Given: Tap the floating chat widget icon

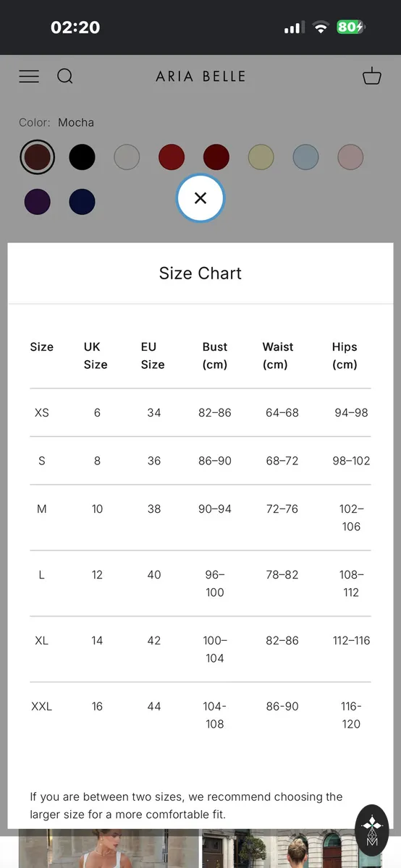Looking at the screenshot, I should tap(372, 830).
